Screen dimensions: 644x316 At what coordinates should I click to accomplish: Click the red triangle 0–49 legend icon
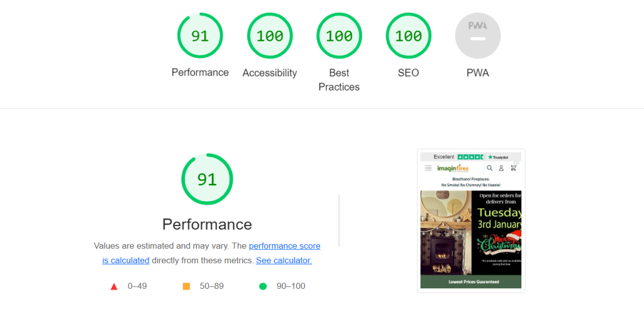(114, 286)
